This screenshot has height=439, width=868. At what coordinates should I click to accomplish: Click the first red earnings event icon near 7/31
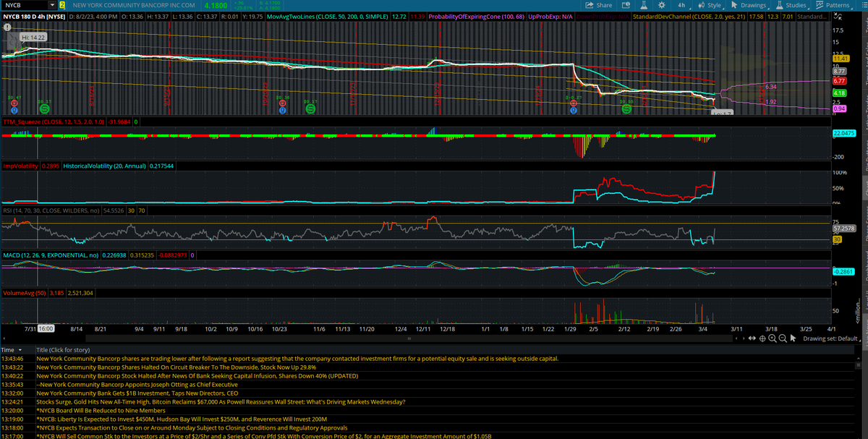pyautogui.click(x=14, y=103)
